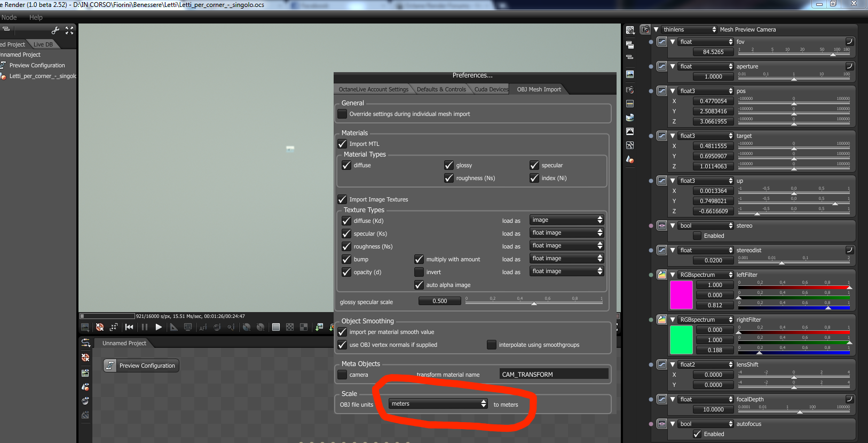Switch to Defaults & Controls tab
This screenshot has height=443, width=868.
pos(441,89)
